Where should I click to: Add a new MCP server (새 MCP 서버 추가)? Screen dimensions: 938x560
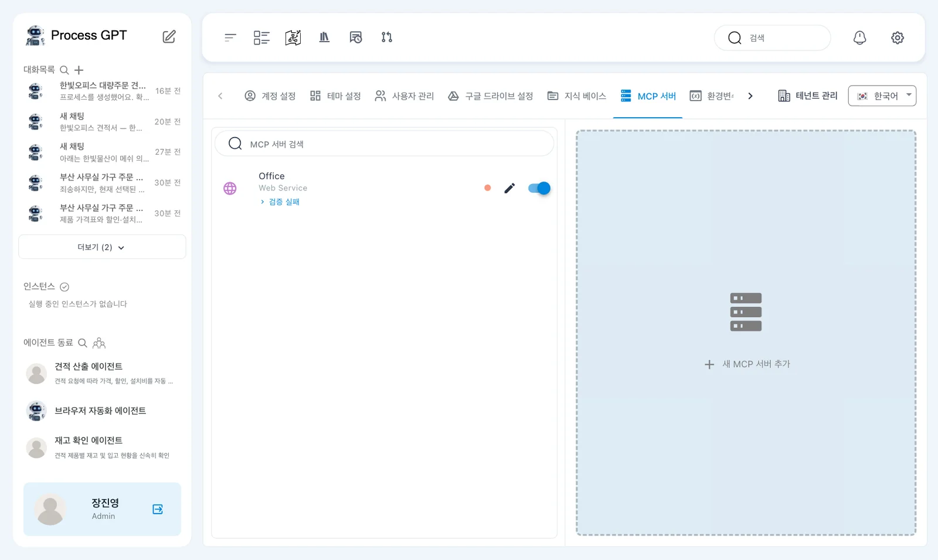point(746,333)
